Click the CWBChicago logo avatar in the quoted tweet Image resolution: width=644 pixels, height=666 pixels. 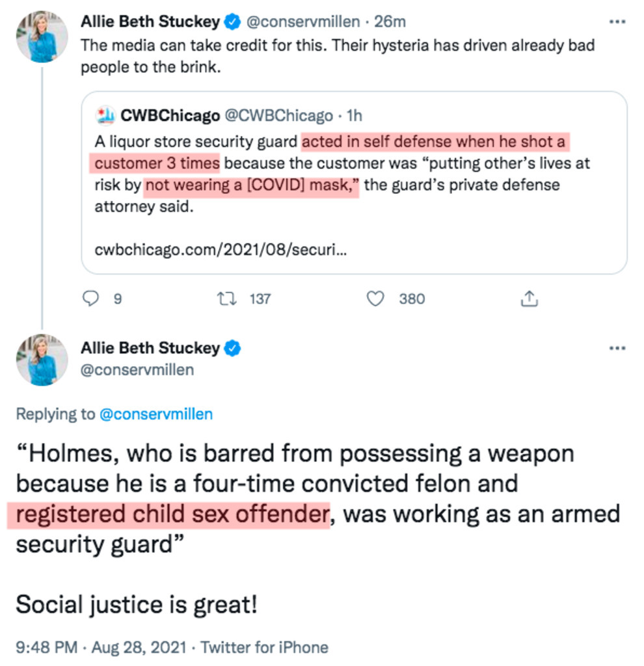pyautogui.click(x=104, y=116)
